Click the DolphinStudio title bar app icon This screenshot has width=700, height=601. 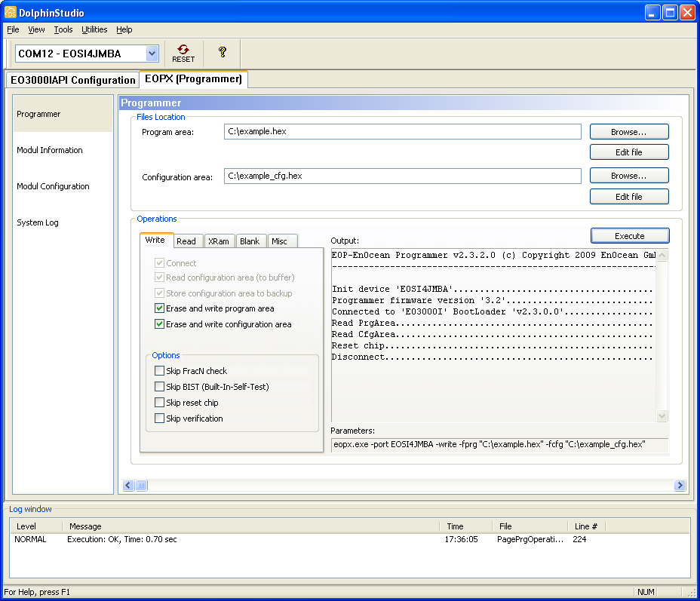pyautogui.click(x=11, y=13)
